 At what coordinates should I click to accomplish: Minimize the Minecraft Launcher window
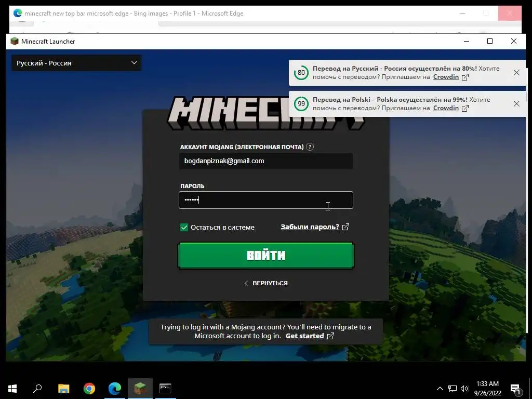pyautogui.click(x=467, y=42)
